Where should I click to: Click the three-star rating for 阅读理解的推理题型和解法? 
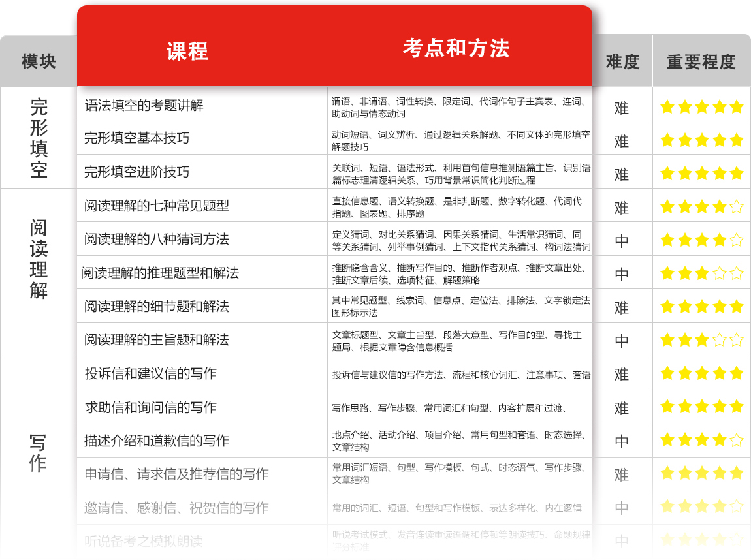click(x=701, y=273)
